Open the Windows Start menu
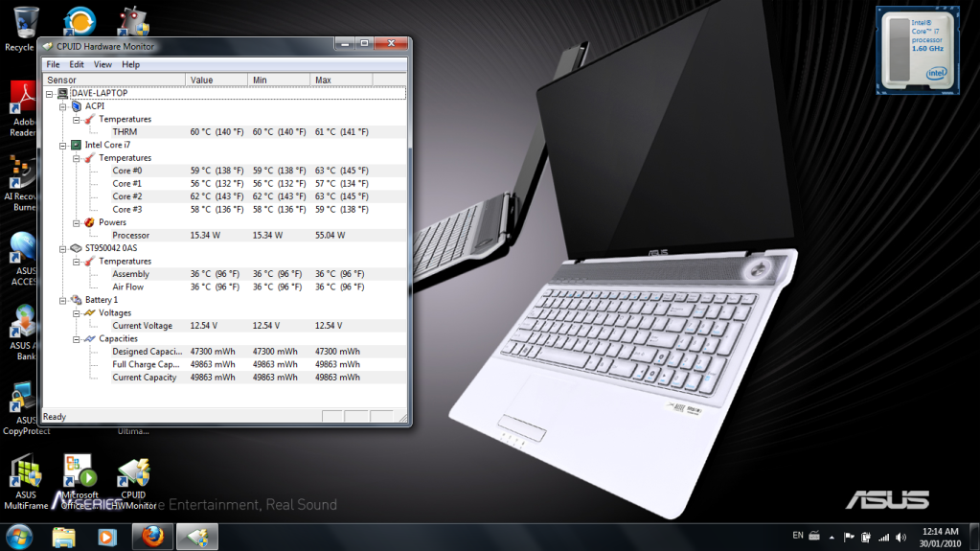The image size is (980, 551). click(x=19, y=537)
